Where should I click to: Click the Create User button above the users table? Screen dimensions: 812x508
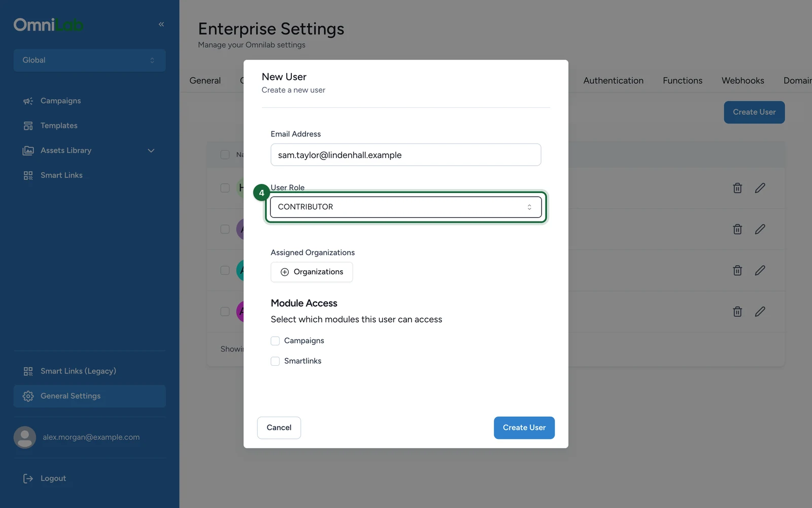coord(754,112)
